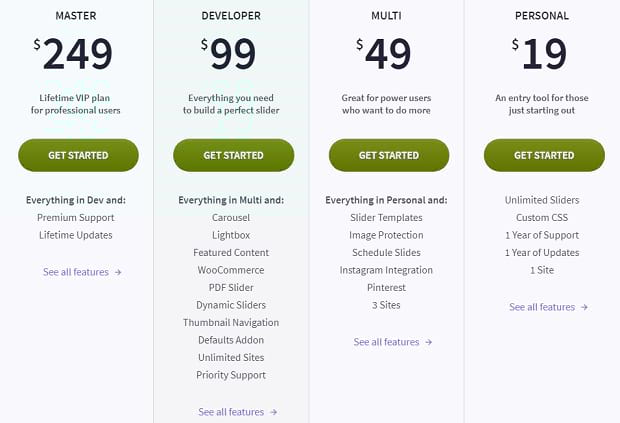Click Custom CSS in Personal feature list
Image resolution: width=620 pixels, height=423 pixels.
(x=542, y=217)
